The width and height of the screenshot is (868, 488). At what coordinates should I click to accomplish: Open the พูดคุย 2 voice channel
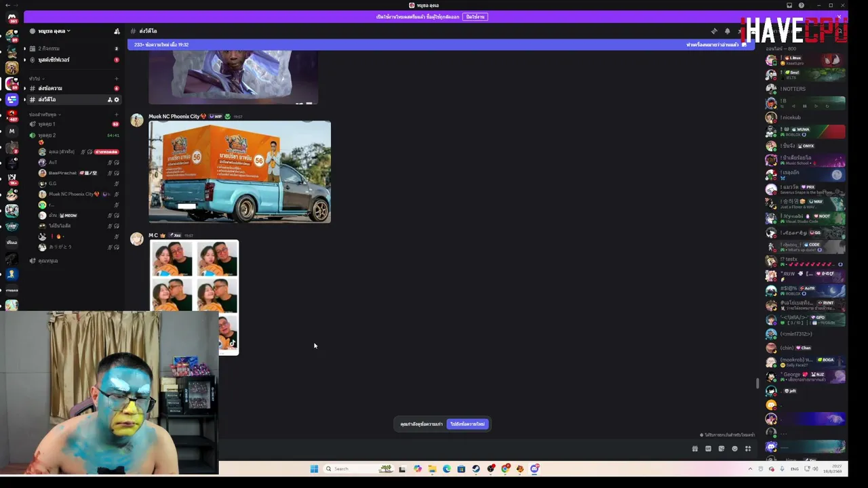pyautogui.click(x=74, y=136)
